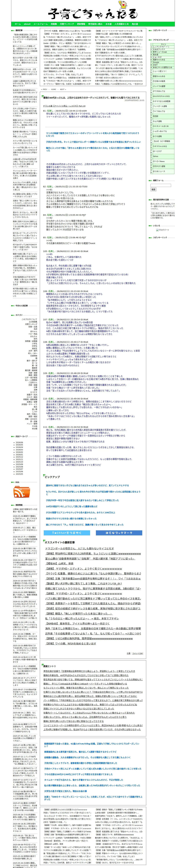
Task: Share the post with the Twitterでつぶやく button
Action: coord(67,533)
